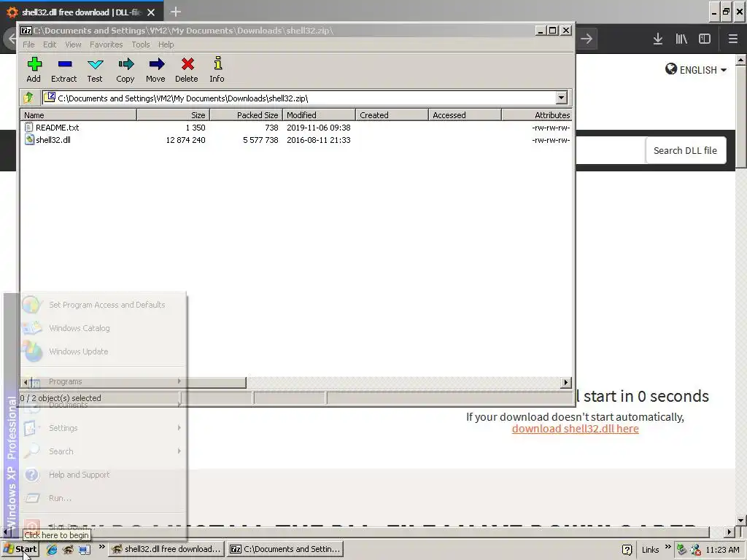Select Set Program Access and Defaults
Viewport: 747px width, 560px height.
pyautogui.click(x=102, y=305)
